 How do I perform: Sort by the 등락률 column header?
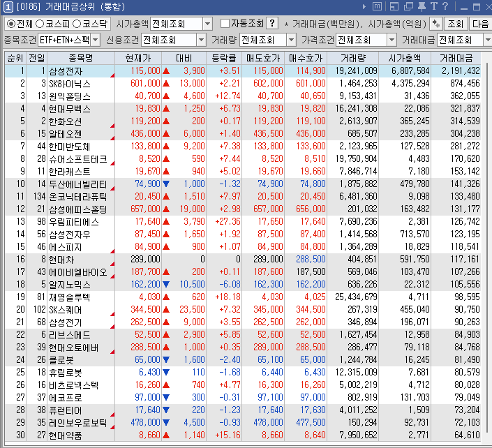click(224, 58)
